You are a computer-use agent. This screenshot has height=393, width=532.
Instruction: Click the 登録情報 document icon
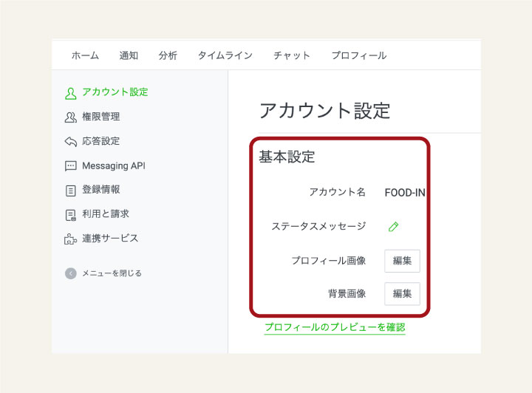[x=71, y=191]
